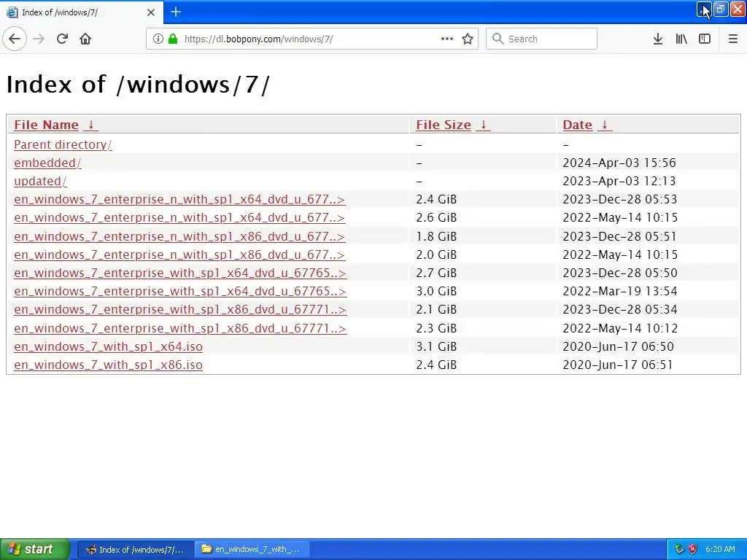This screenshot has height=560, width=747.
Task: Click the Search box
Action: point(541,39)
